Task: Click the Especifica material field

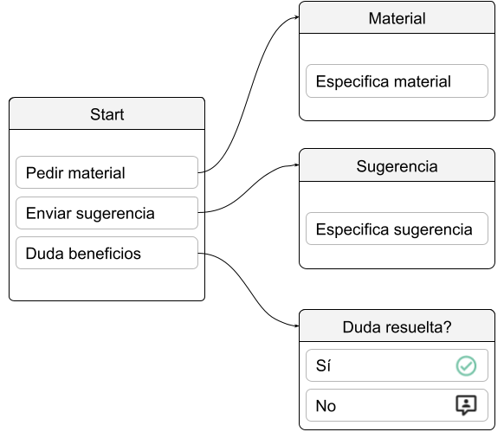Action: [x=397, y=81]
